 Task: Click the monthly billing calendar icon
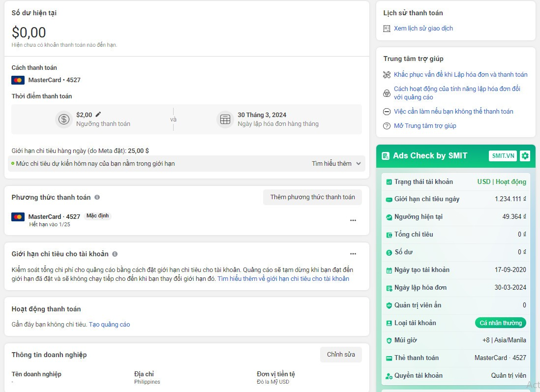[225, 119]
